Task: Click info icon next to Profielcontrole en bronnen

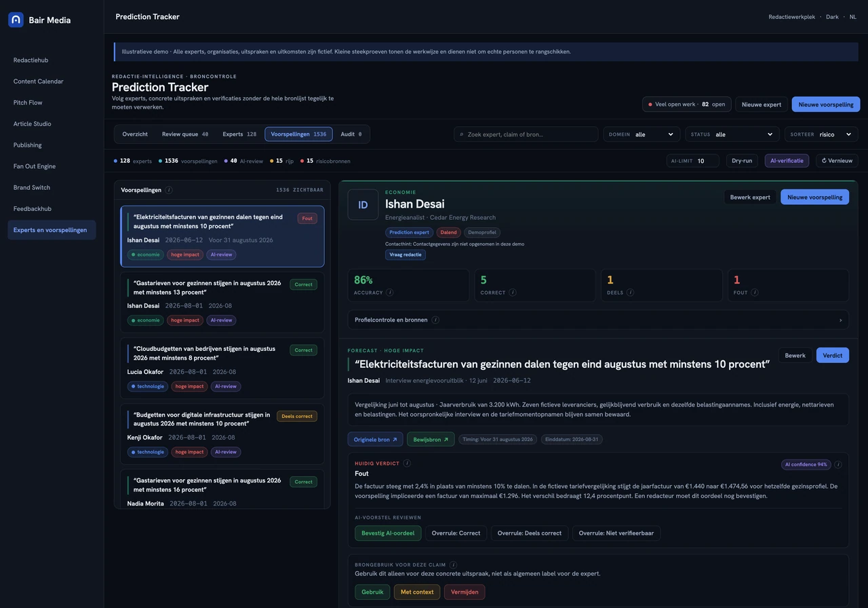Action: 435,320
